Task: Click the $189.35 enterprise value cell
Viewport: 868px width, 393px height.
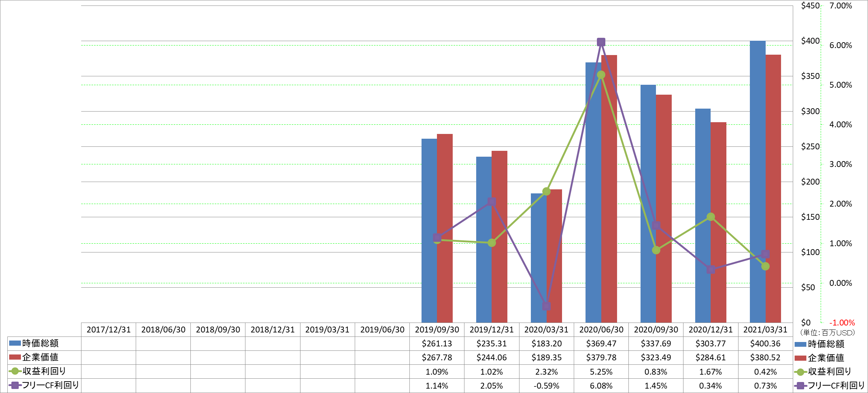Action: [x=547, y=357]
